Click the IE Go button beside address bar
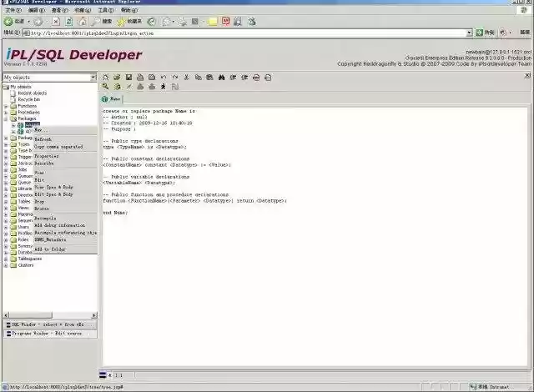 (x=485, y=33)
